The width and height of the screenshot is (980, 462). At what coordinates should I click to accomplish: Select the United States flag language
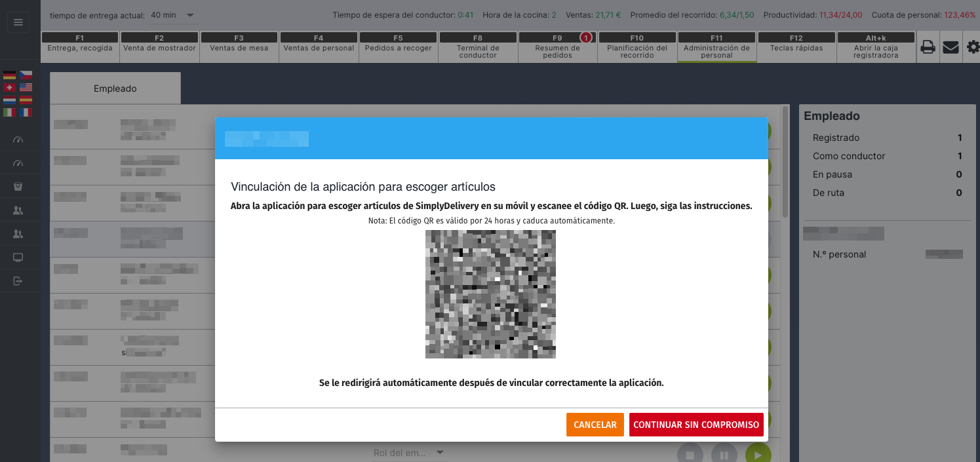pyautogui.click(x=26, y=88)
